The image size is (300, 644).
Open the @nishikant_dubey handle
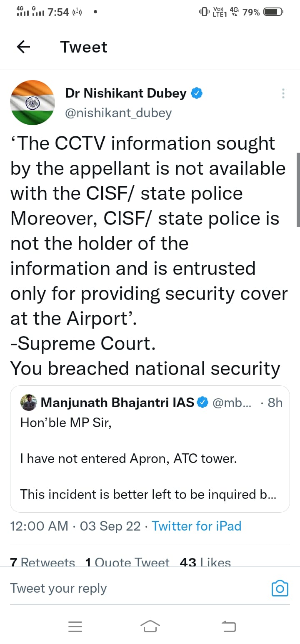pyautogui.click(x=118, y=113)
